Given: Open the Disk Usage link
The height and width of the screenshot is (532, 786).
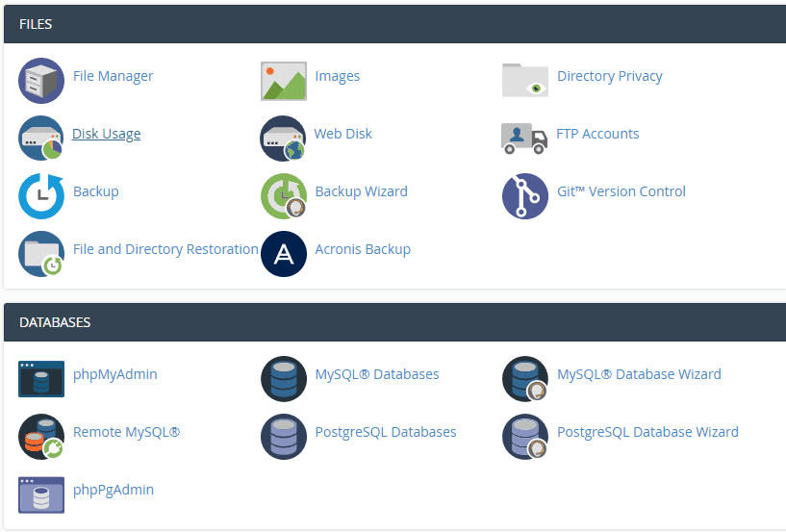Looking at the screenshot, I should click(106, 134).
